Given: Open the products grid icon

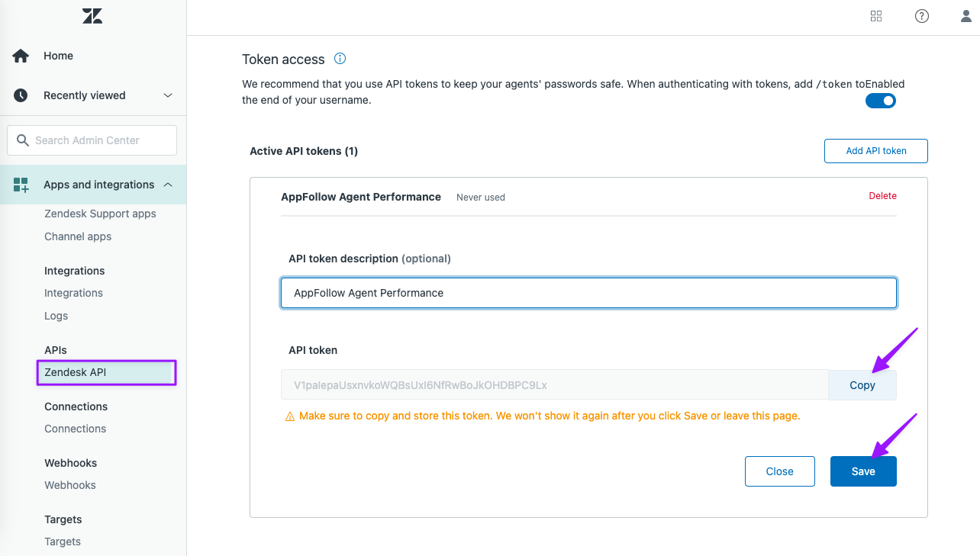Looking at the screenshot, I should pyautogui.click(x=876, y=16).
